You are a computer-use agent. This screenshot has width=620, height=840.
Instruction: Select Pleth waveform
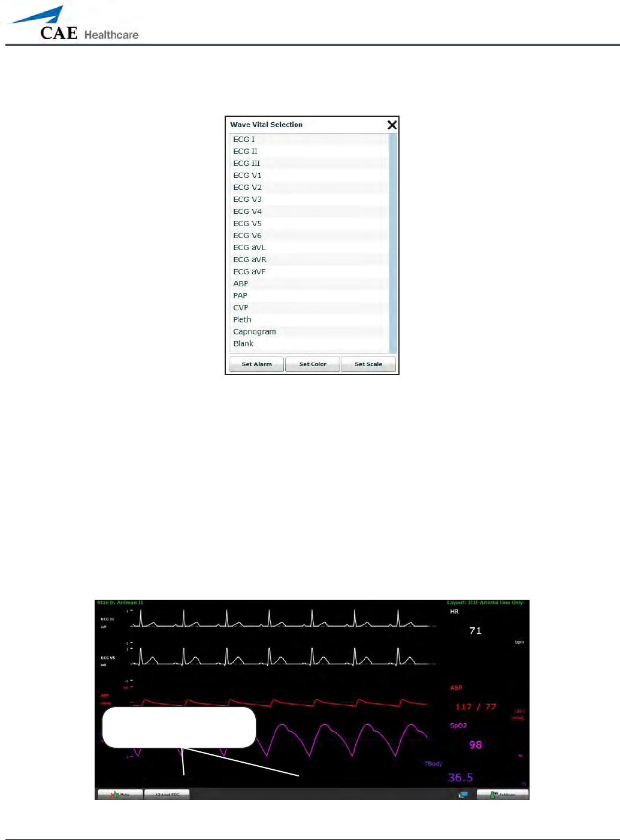pyautogui.click(x=309, y=319)
